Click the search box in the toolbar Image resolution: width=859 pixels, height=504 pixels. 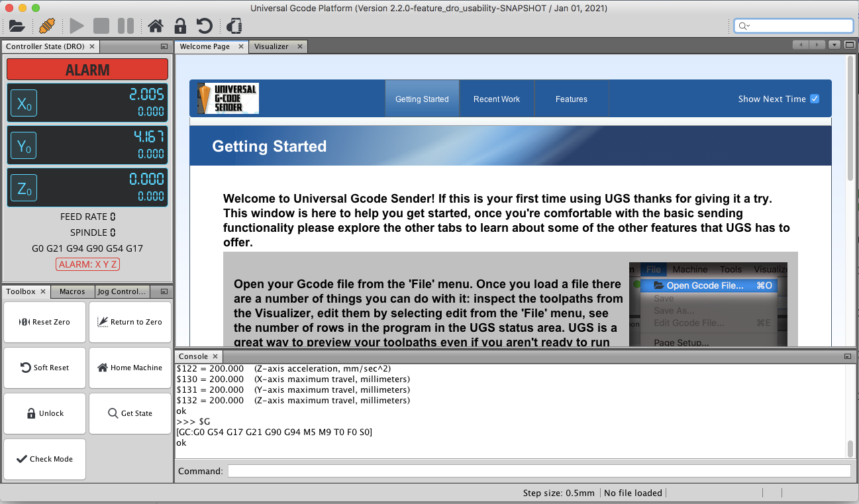(793, 26)
